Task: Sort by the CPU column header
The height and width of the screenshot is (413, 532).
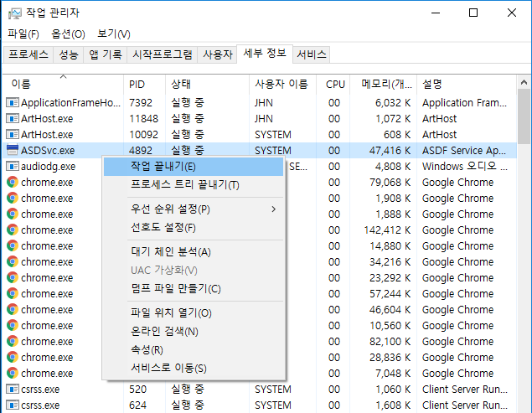Action: click(333, 84)
